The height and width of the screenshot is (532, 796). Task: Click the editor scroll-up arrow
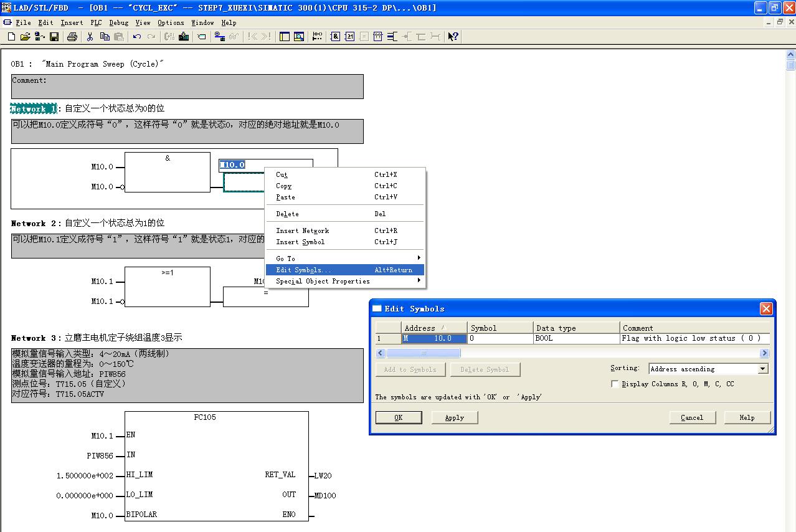point(791,55)
